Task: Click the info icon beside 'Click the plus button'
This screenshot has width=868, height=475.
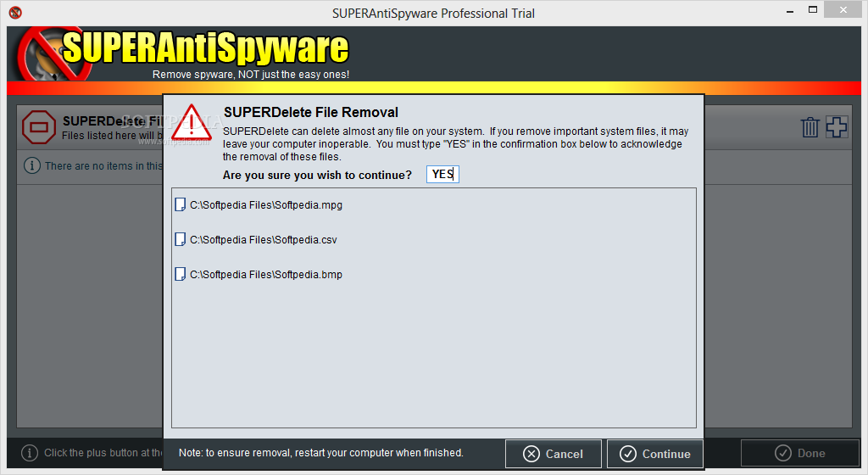Action: [x=30, y=453]
